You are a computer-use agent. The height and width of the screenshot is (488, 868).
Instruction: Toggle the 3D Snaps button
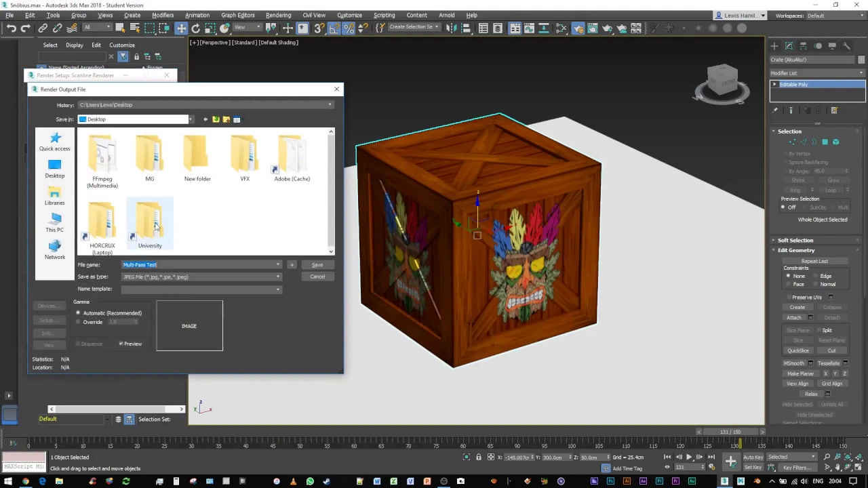click(319, 28)
